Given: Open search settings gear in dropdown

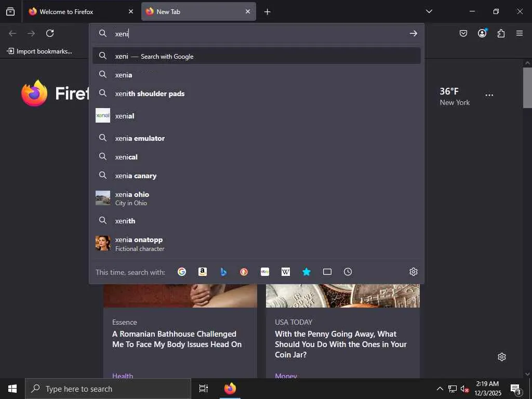Looking at the screenshot, I should [x=413, y=272].
